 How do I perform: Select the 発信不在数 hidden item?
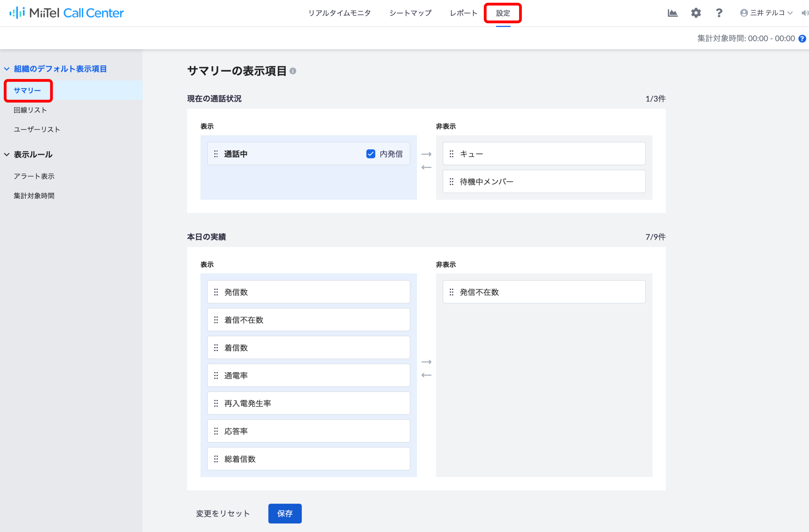pyautogui.click(x=544, y=292)
